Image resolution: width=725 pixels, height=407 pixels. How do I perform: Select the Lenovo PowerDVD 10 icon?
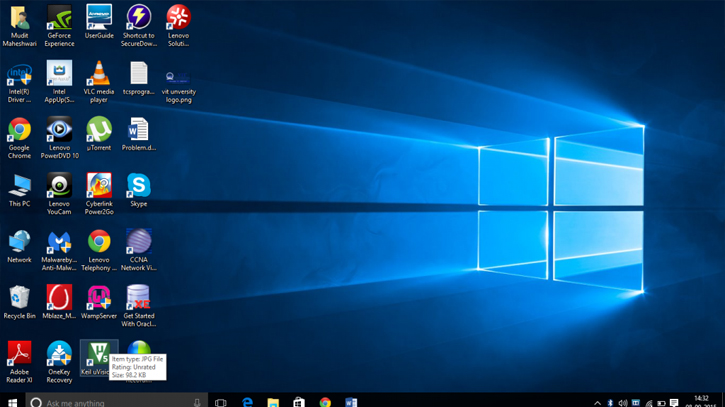point(59,130)
